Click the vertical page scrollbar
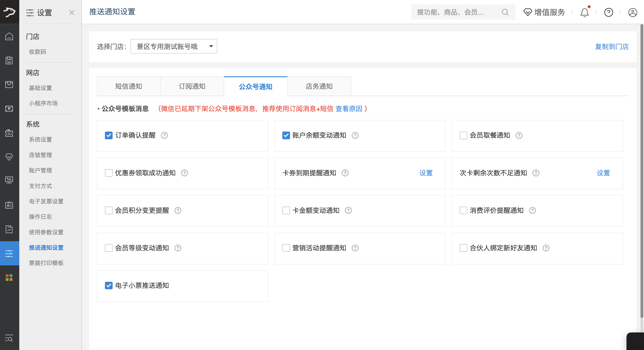Viewport: 644px width, 350px height. pos(642,171)
